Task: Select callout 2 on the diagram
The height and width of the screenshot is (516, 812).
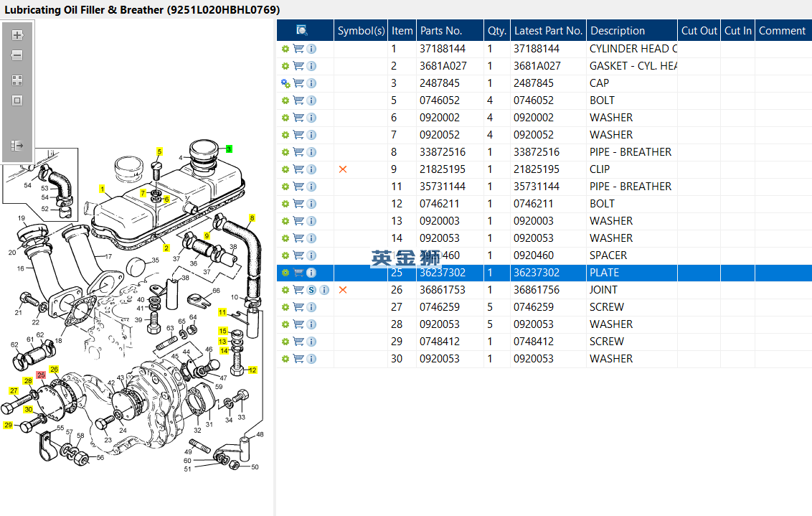Action: (166, 248)
